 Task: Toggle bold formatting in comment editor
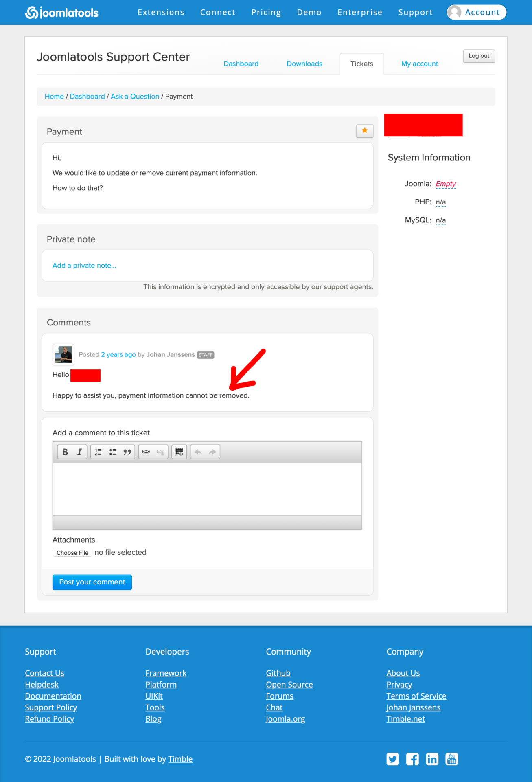pyautogui.click(x=65, y=452)
